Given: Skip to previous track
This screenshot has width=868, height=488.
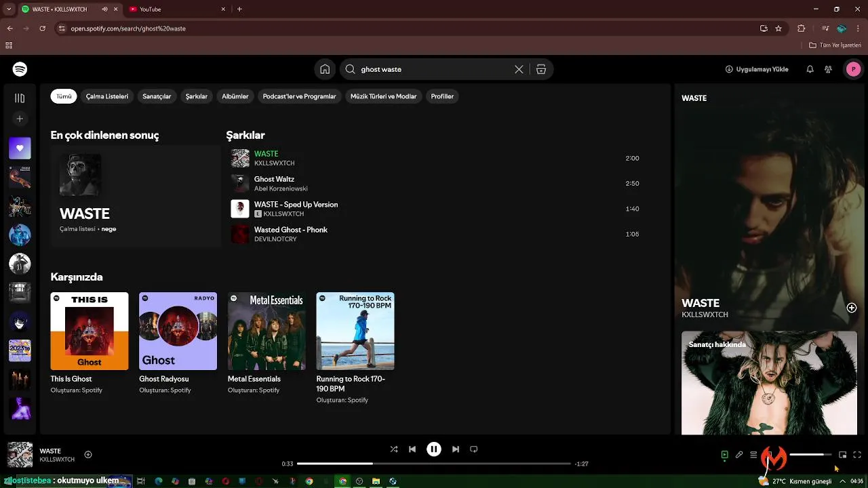Looking at the screenshot, I should [x=412, y=449].
